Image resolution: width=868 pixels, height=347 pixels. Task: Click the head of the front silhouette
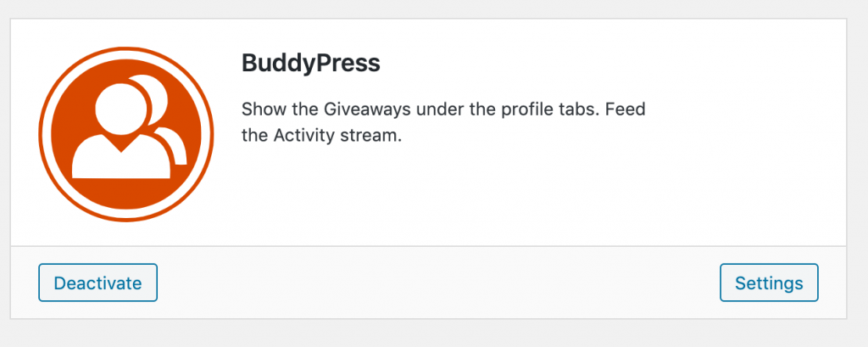(x=120, y=109)
